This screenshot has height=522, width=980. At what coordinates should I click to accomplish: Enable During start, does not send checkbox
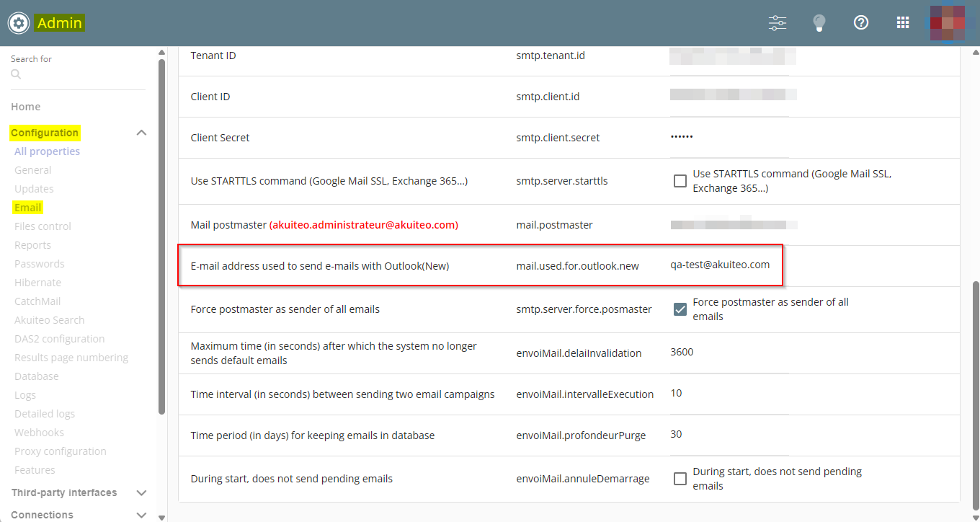click(x=680, y=479)
